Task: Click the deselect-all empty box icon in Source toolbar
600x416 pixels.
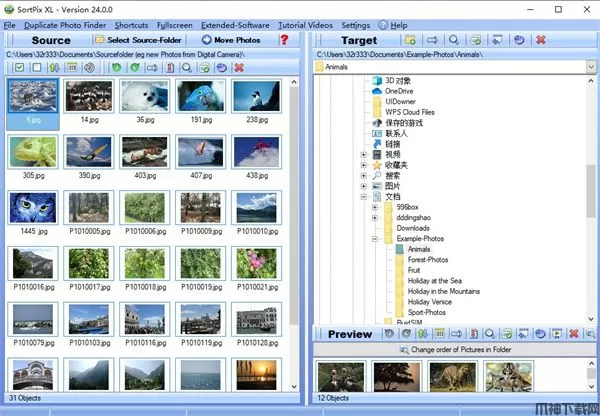Action: (x=37, y=67)
